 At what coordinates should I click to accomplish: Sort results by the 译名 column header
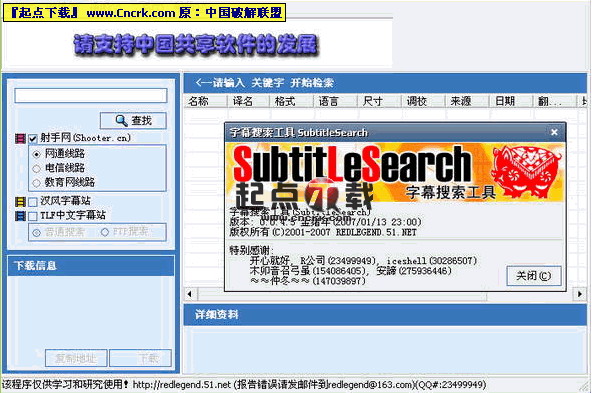pyautogui.click(x=248, y=101)
